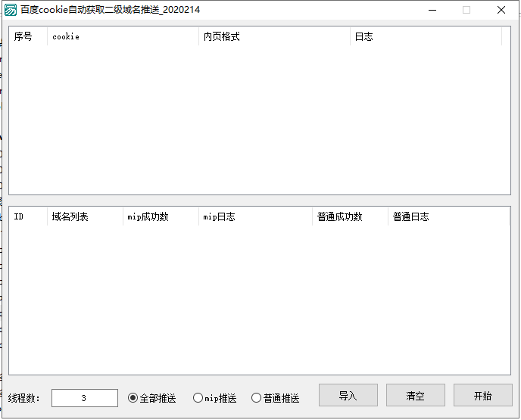Click the 日志 column header
Image resolution: width=521 pixels, height=420 pixels.
[x=426, y=36]
